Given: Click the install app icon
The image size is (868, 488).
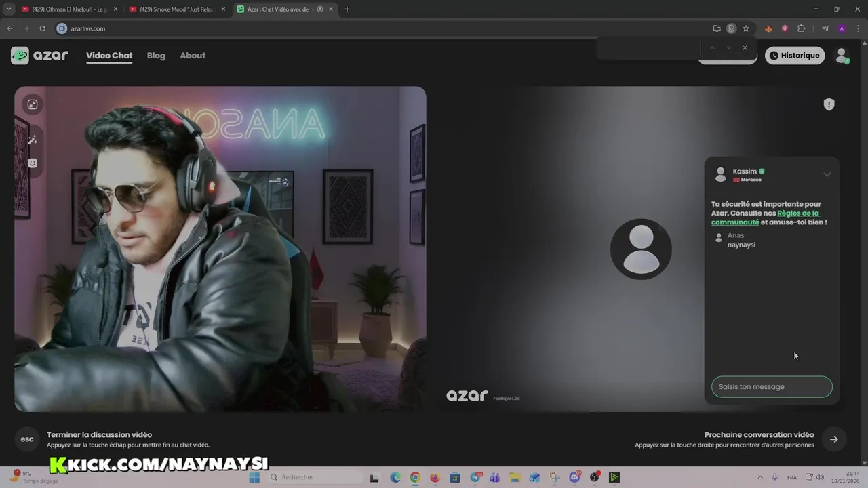Looking at the screenshot, I should (x=717, y=28).
